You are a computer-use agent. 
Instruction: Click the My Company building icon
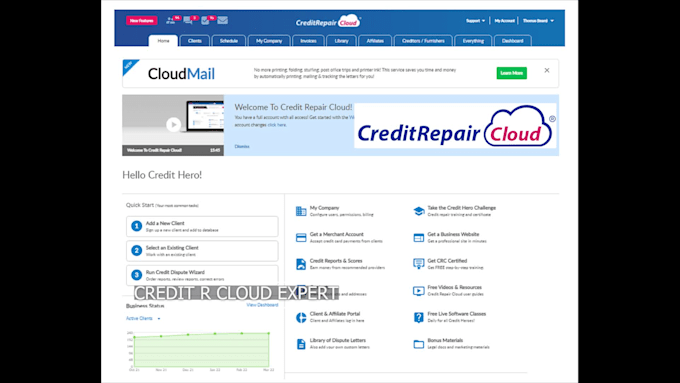(301, 211)
